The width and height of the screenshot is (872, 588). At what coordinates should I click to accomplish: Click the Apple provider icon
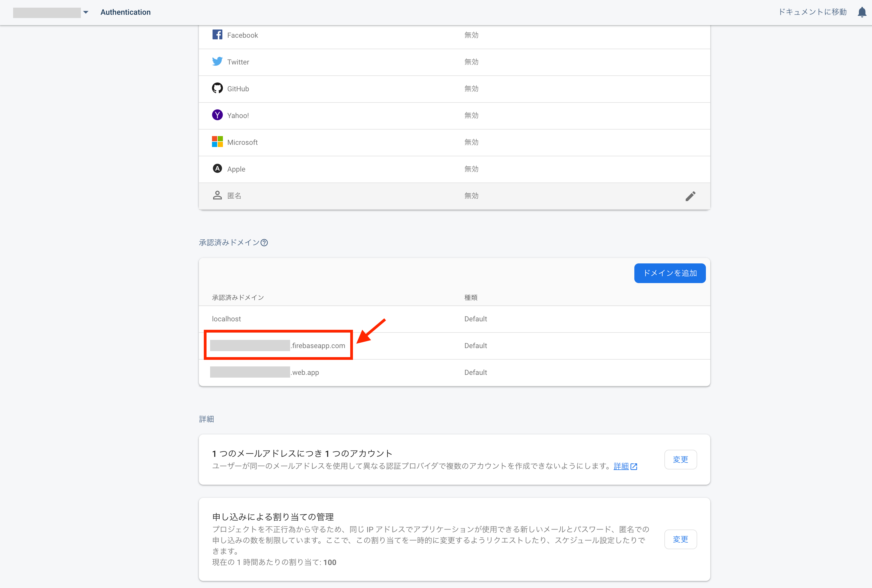coord(217,169)
